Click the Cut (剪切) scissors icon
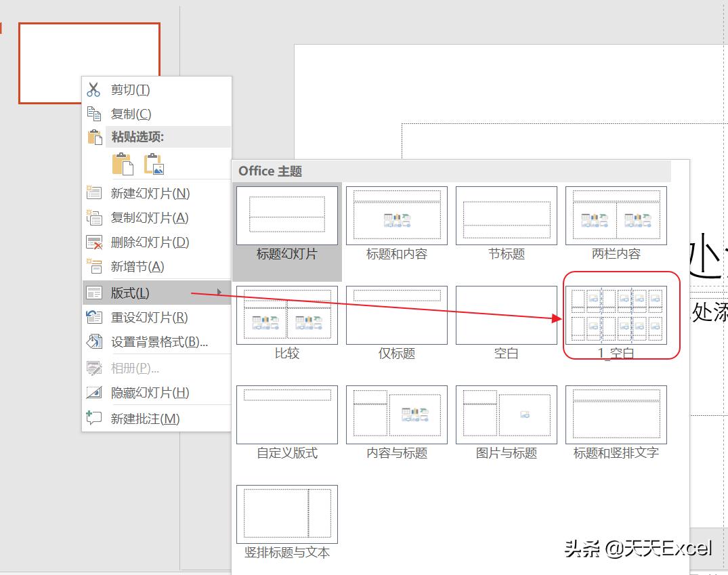The width and height of the screenshot is (728, 575). coord(93,89)
